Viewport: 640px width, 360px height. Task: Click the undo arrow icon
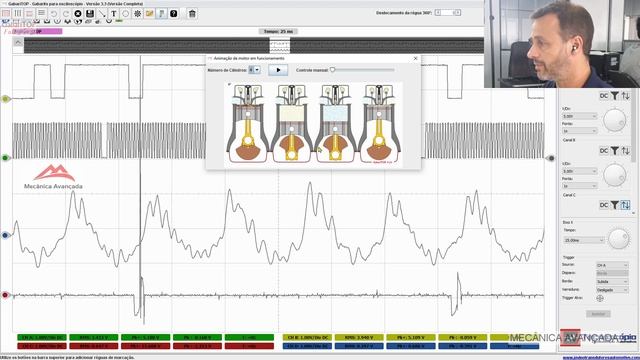(x=54, y=13)
